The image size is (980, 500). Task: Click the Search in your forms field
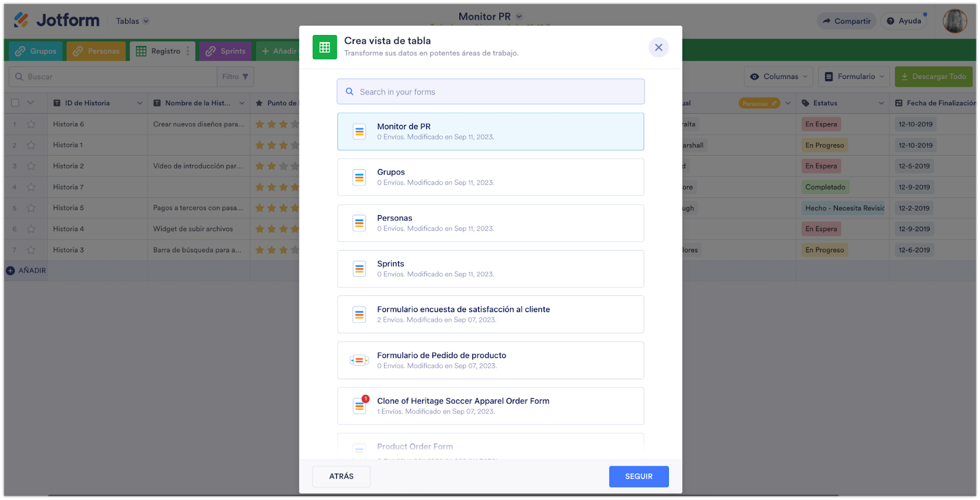pyautogui.click(x=490, y=92)
